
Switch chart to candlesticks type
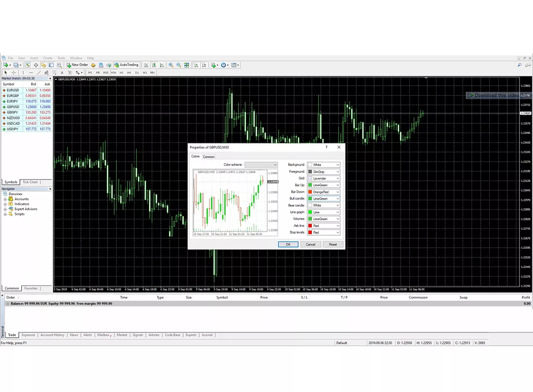click(x=154, y=65)
